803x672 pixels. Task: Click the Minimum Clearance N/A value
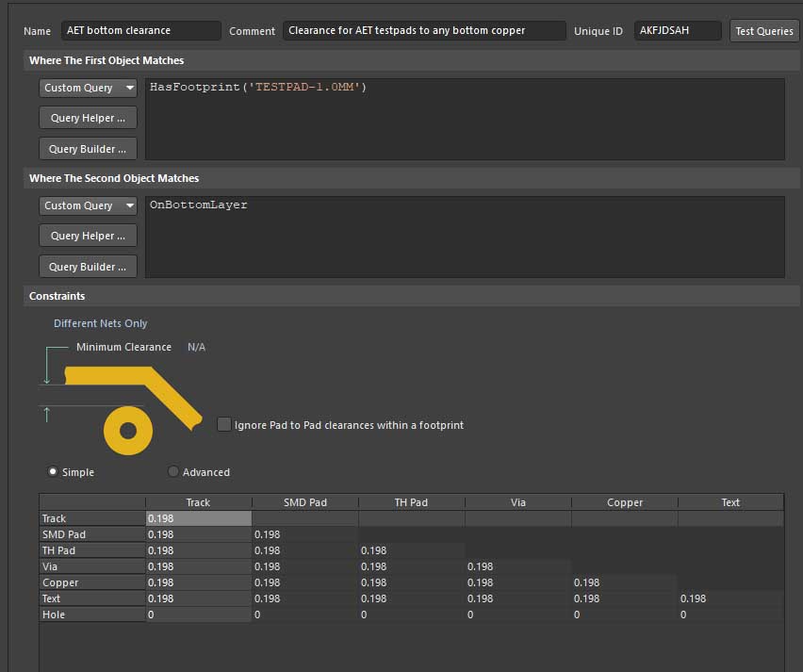[x=196, y=347]
